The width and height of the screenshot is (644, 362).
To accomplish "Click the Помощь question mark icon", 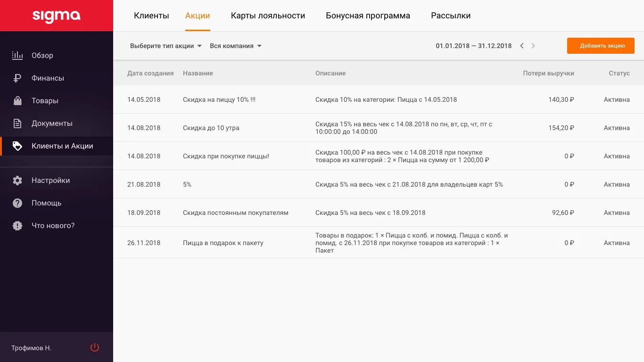I will 17,203.
